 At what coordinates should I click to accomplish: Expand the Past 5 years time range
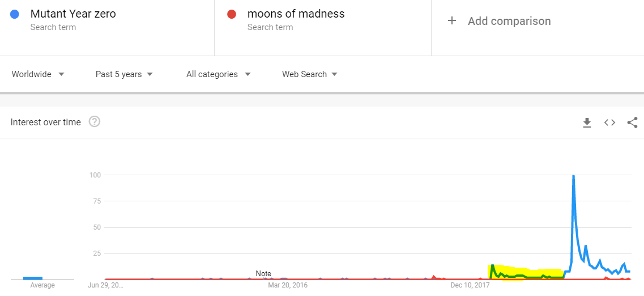pos(124,74)
